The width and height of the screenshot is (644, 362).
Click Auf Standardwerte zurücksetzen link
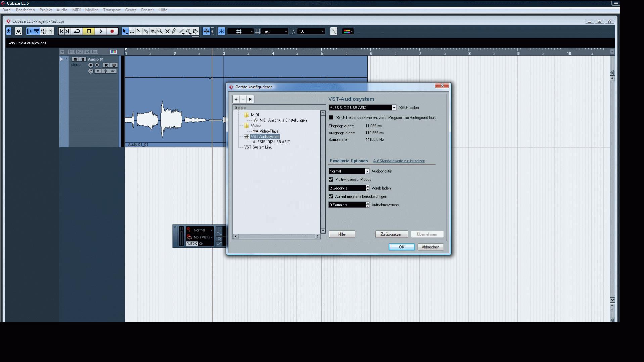[x=399, y=161]
